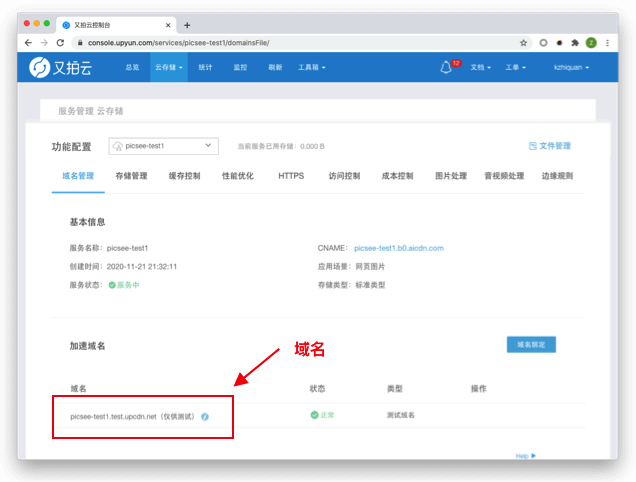Reload the page with refresh icon
636x482 pixels.
pos(60,43)
